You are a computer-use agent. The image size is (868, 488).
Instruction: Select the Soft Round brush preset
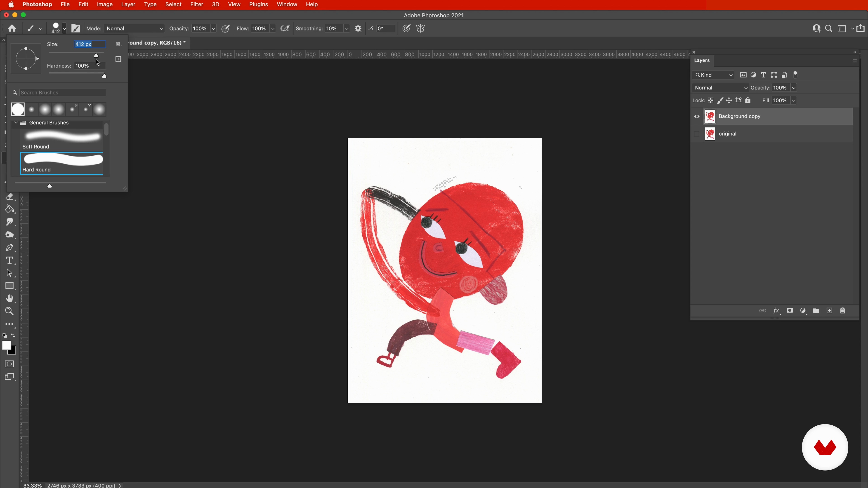coord(62,141)
